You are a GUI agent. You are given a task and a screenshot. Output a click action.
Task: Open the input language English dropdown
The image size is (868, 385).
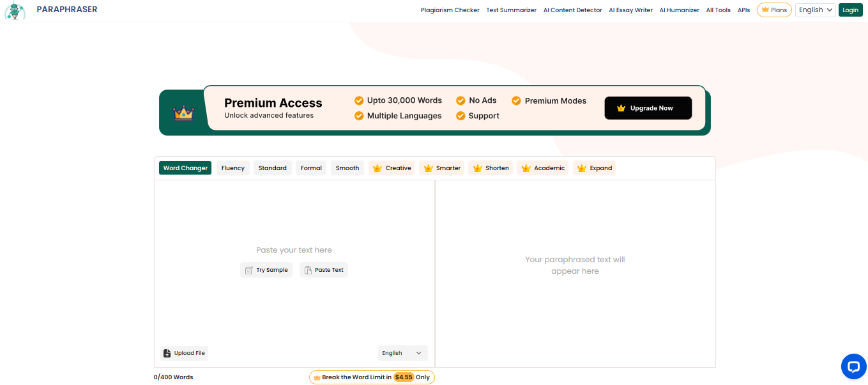pos(402,353)
